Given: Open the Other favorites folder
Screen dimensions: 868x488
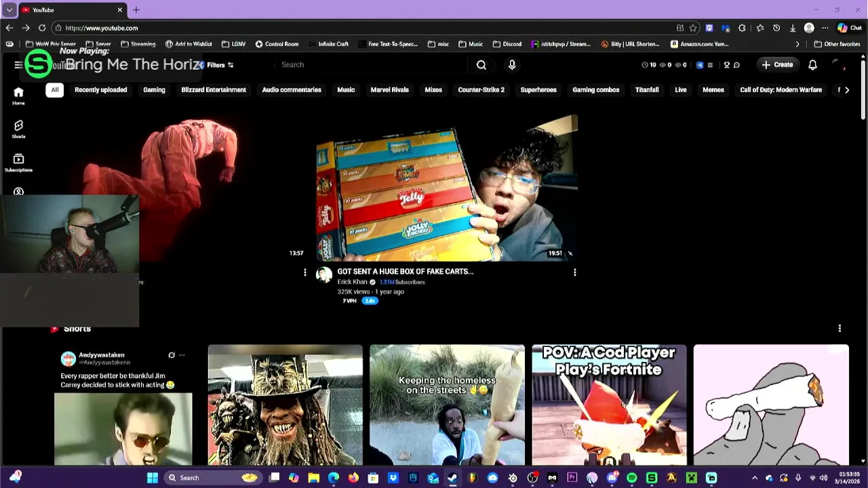Looking at the screenshot, I should click(x=837, y=44).
